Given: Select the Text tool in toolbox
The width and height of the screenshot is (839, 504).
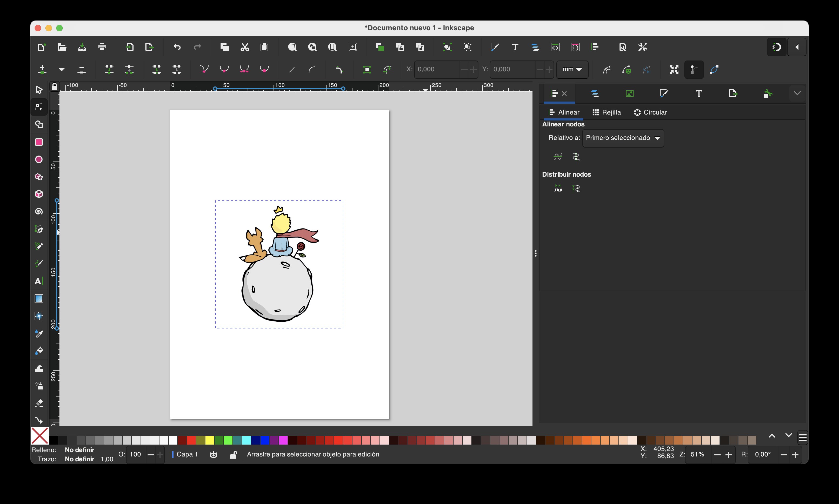Looking at the screenshot, I should coord(39,281).
